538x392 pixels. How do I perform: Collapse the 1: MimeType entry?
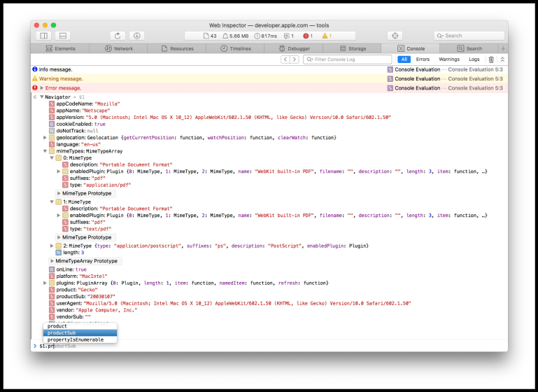[52, 202]
